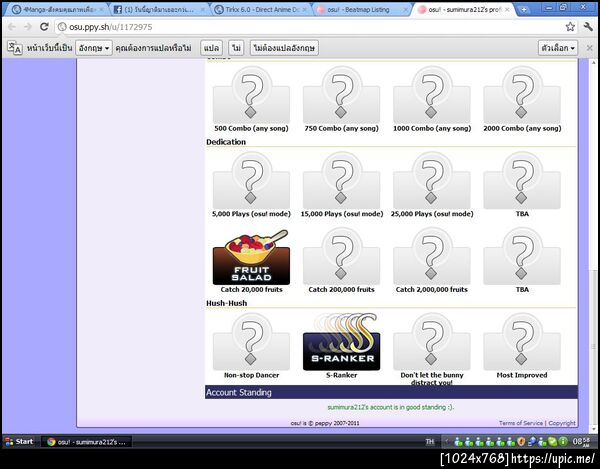Switch to the Facebook tab
Image resolution: width=600 pixels, height=469 pixels.
pos(158,10)
